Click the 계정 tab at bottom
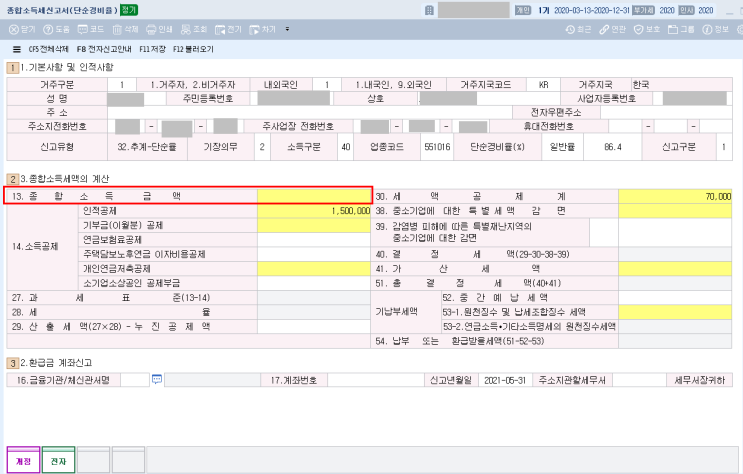743x474 pixels. coord(23,460)
